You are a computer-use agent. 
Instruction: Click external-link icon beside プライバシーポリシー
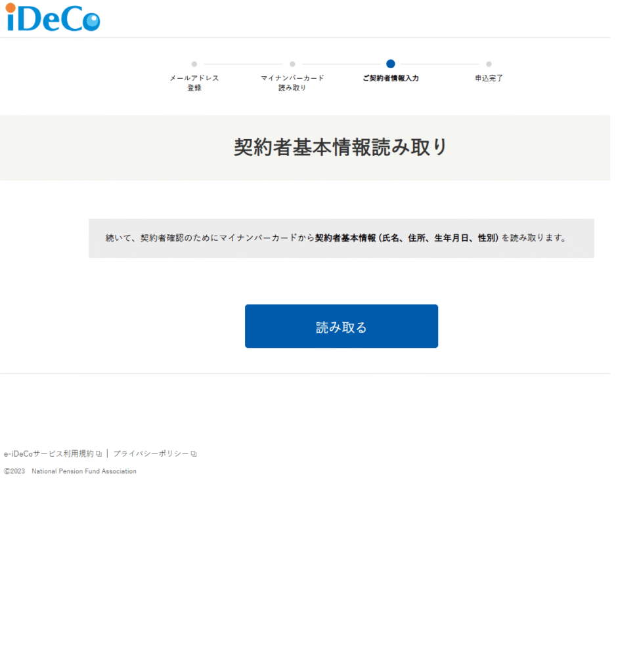point(194,454)
